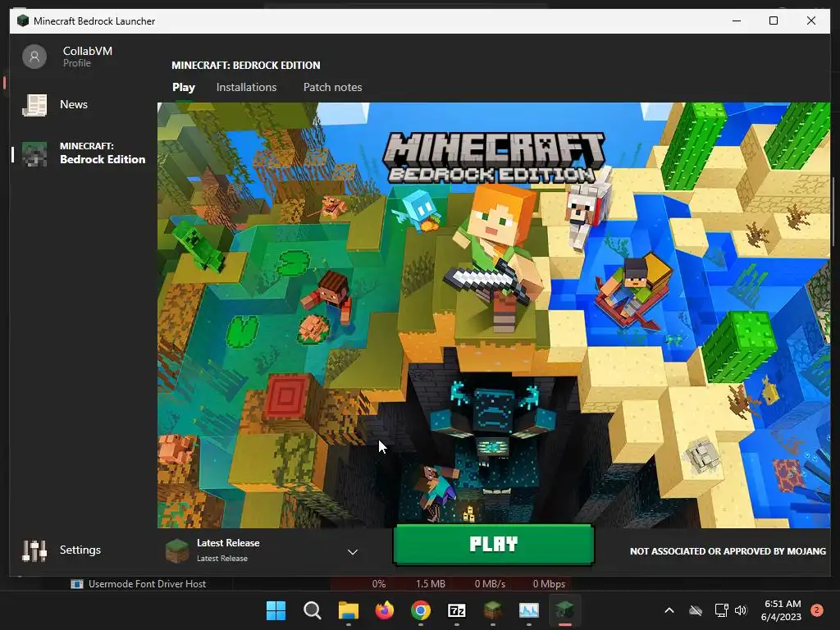This screenshot has height=630, width=840.
Task: Open the volume speaker tray icon
Action: (741, 610)
